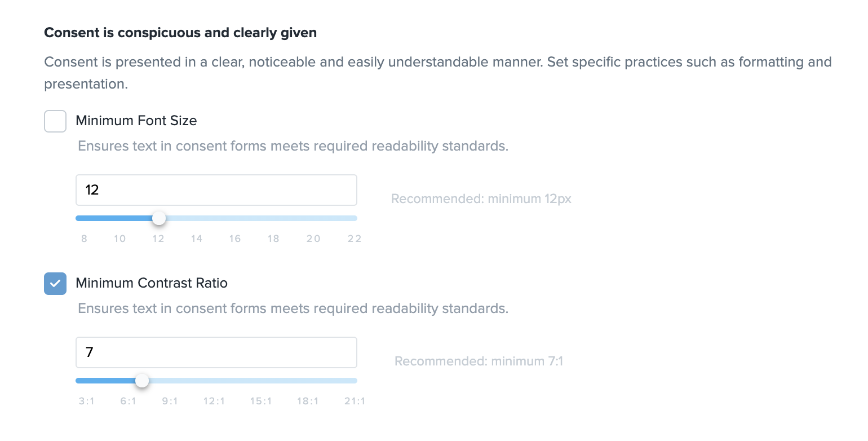Click the 15:1 tick on contrast slider
The width and height of the screenshot is (868, 441).
(261, 401)
